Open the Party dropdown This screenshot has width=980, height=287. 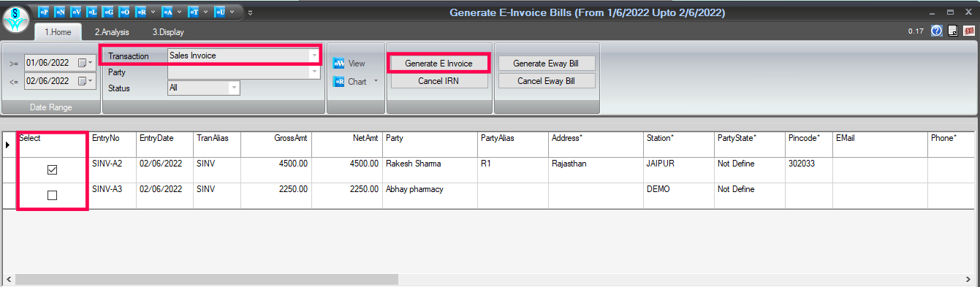coord(314,72)
